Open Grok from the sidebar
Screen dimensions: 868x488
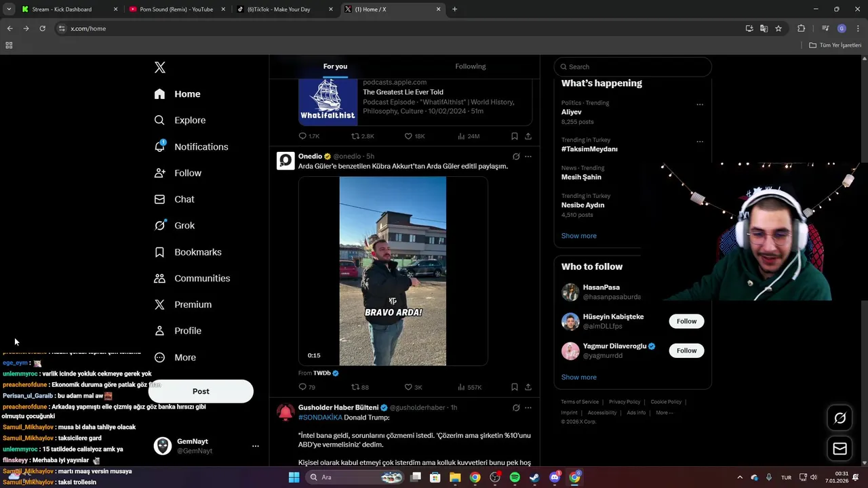[x=174, y=226]
